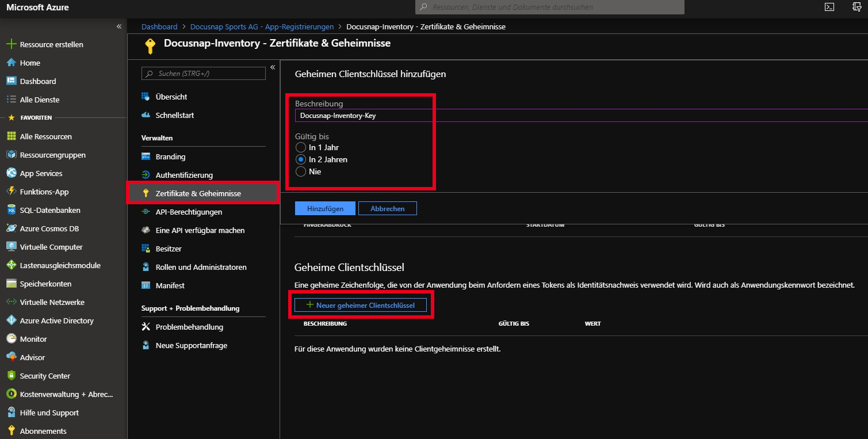Open Neue Supportanfrage menu item
Screen dimensions: 868x439
click(x=191, y=345)
